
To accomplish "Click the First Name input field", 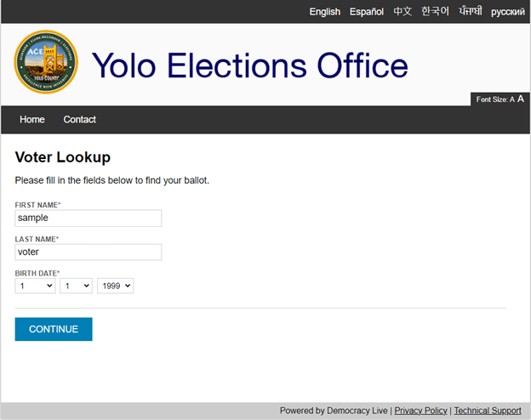I will [x=88, y=219].
